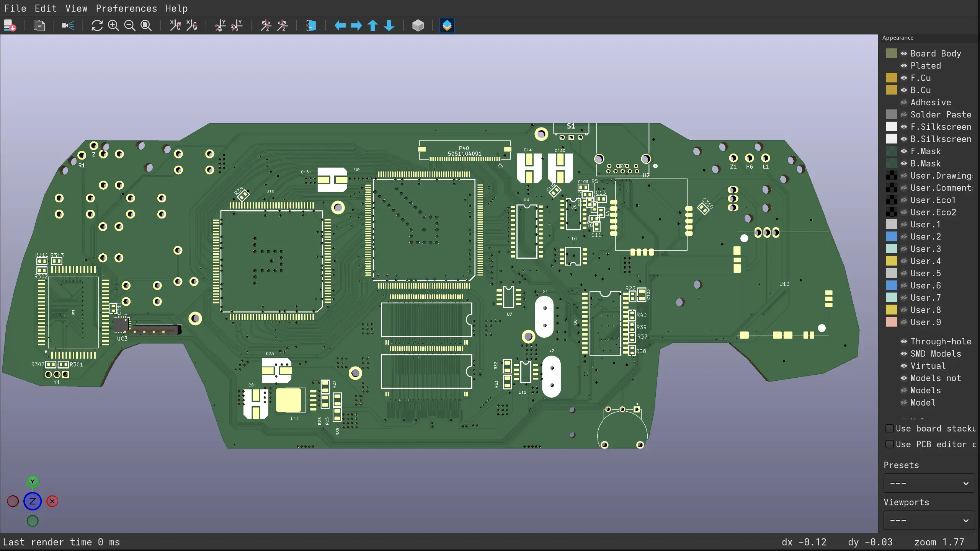Click the F.Cu color swatch
980x551 pixels.
(892, 78)
